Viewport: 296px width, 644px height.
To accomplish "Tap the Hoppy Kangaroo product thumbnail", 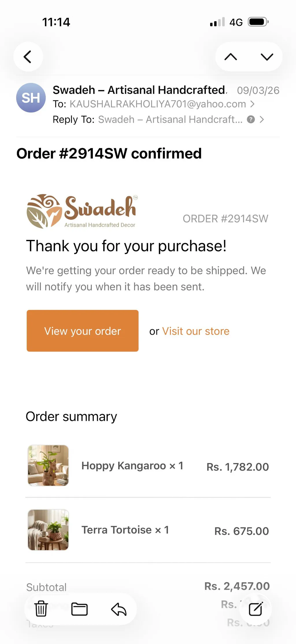I will click(48, 465).
